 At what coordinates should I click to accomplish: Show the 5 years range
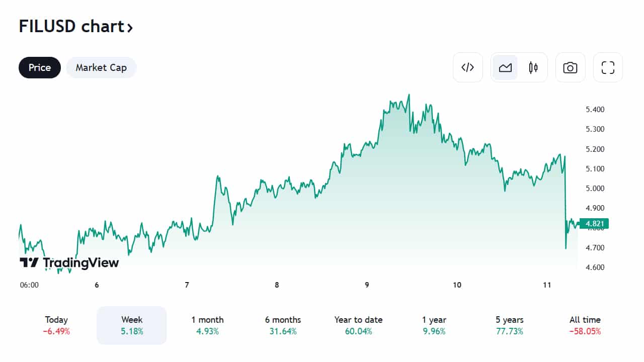point(509,325)
